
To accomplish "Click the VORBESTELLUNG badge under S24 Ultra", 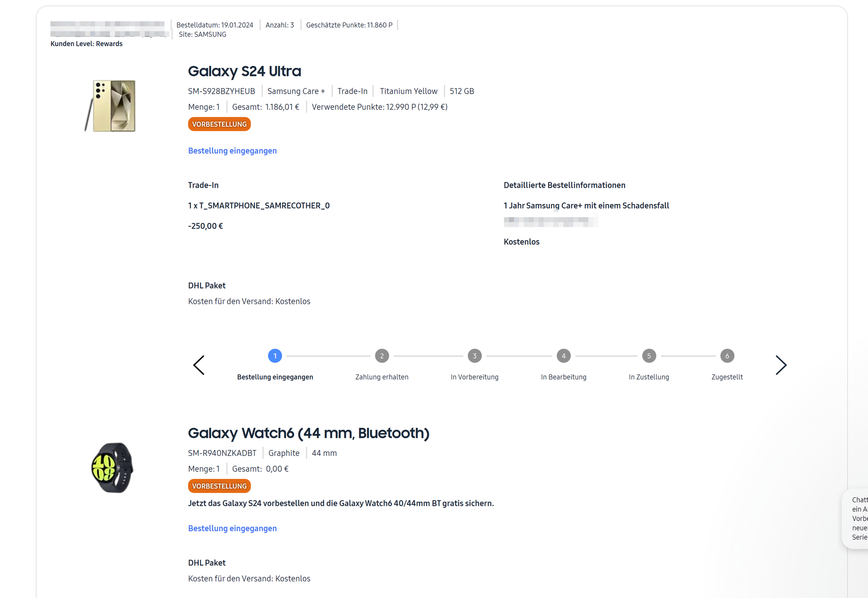I will pos(219,124).
